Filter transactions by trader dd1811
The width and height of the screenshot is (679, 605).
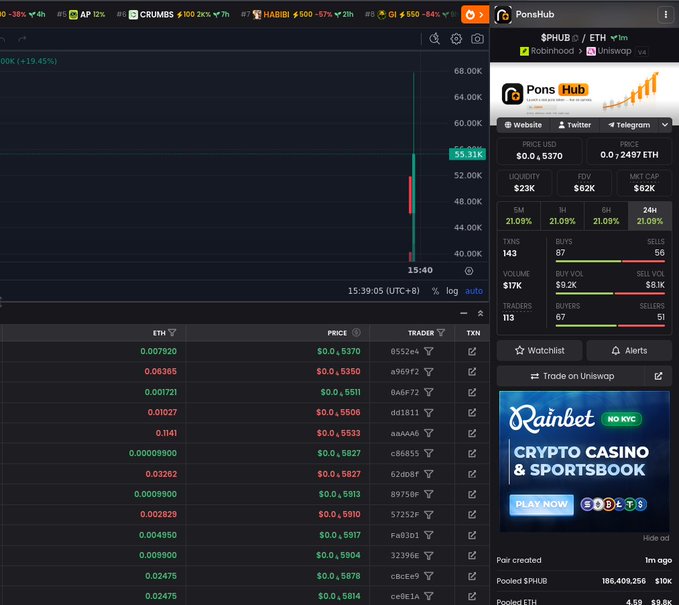click(x=429, y=413)
